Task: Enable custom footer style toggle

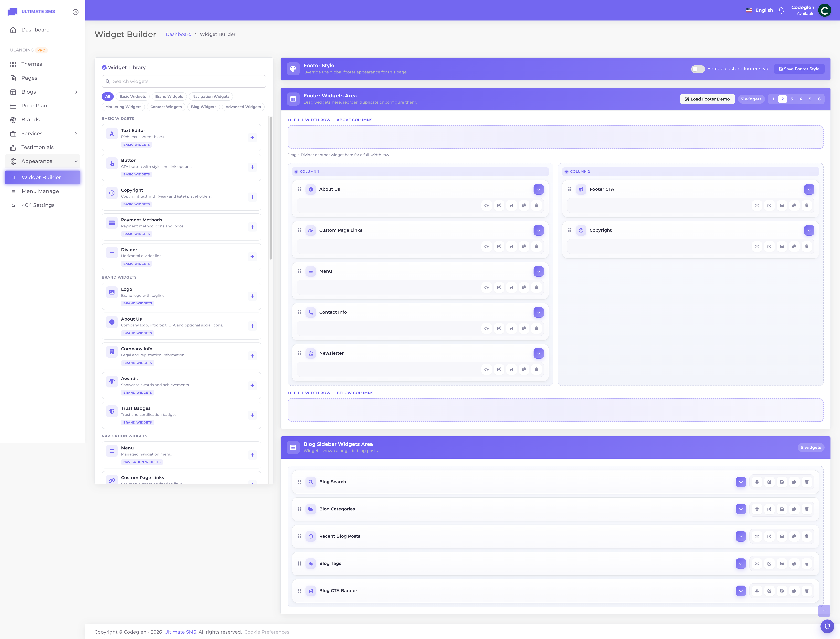Action: tap(698, 69)
